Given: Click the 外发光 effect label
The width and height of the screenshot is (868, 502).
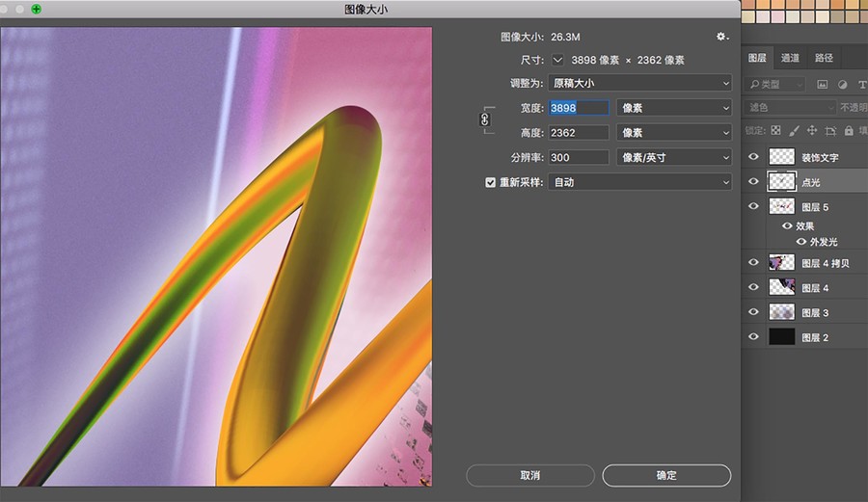Looking at the screenshot, I should [824, 242].
